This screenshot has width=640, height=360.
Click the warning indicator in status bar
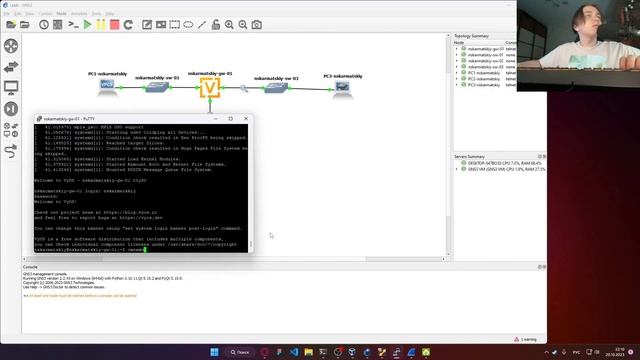pyautogui.click(x=525, y=339)
